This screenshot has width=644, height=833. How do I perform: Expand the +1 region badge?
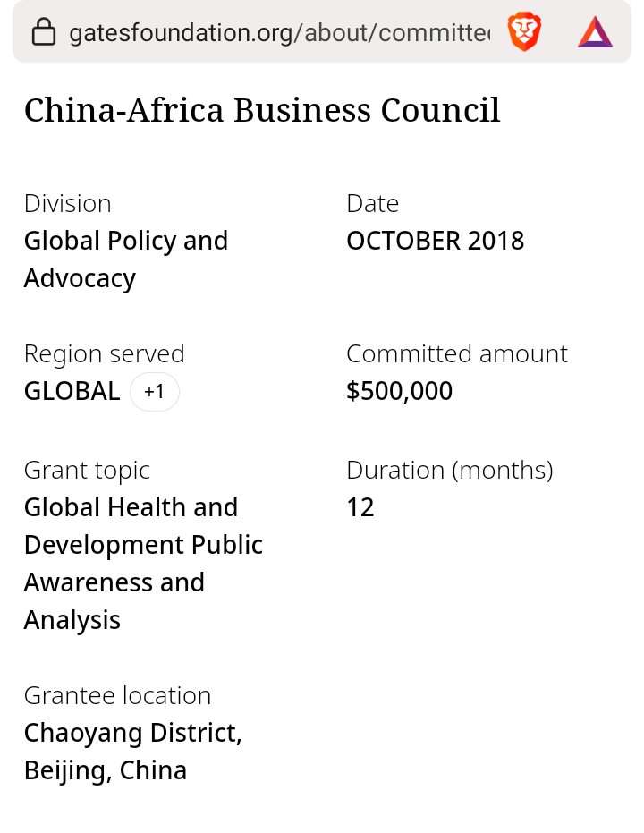[155, 392]
